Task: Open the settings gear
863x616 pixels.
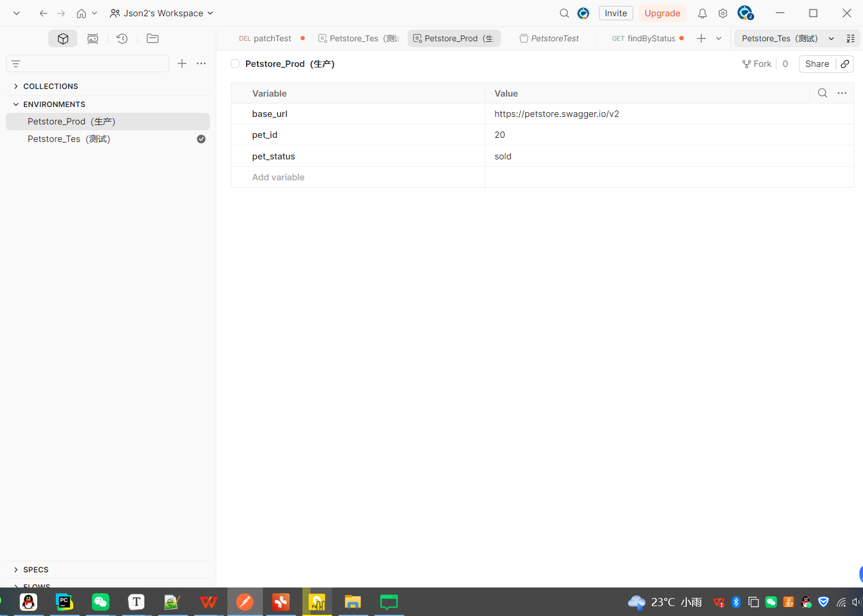Action: tap(723, 13)
